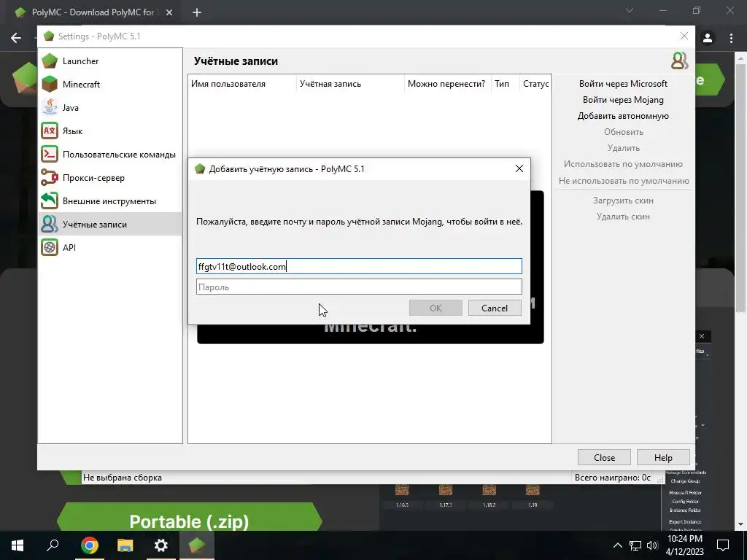The width and height of the screenshot is (747, 560).
Task: Click Всего наиграно status text
Action: 613,478
